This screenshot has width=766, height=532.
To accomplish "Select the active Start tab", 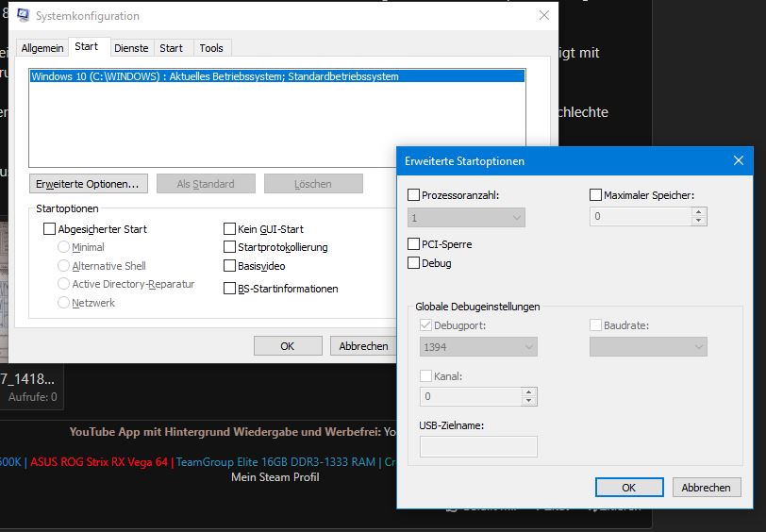I will (87, 46).
